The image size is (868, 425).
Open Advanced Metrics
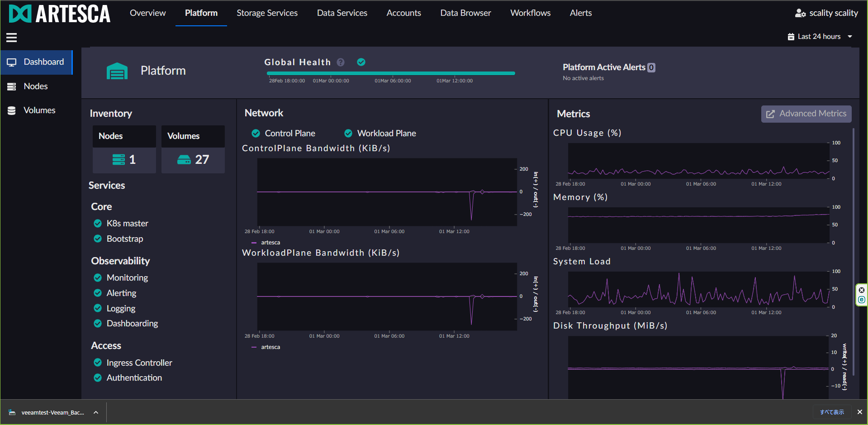click(x=806, y=114)
